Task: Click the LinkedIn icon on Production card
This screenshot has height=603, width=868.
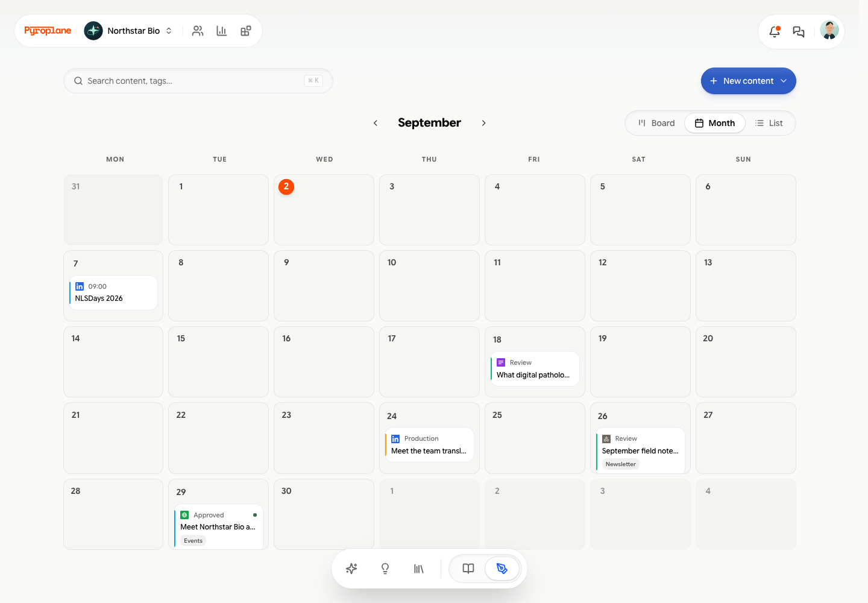Action: (x=395, y=439)
